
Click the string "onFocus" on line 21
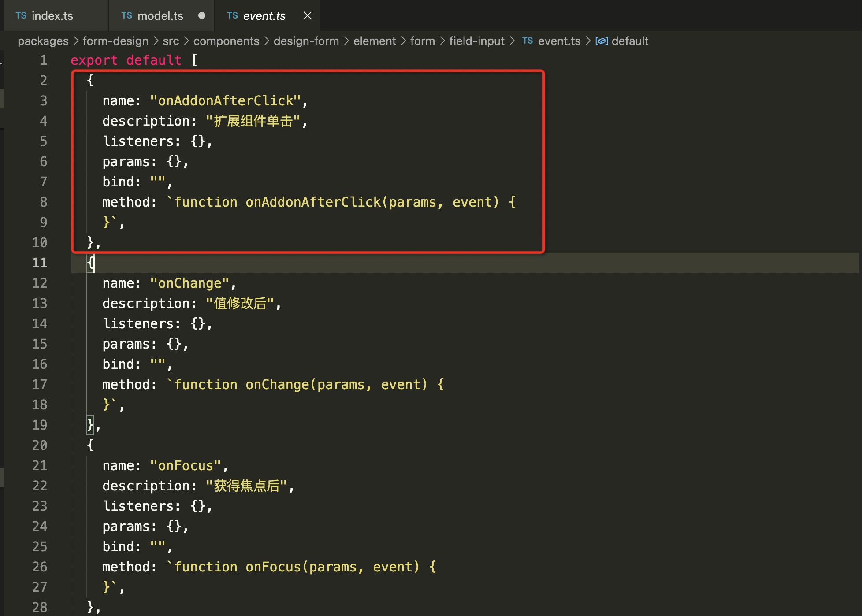coord(186,465)
